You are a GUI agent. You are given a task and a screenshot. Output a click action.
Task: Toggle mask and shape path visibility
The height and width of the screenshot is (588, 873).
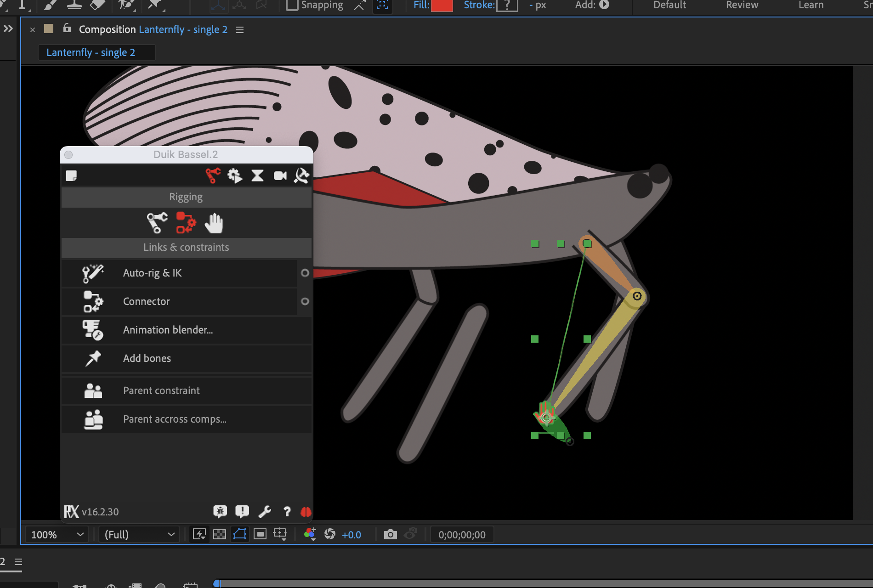pyautogui.click(x=240, y=534)
